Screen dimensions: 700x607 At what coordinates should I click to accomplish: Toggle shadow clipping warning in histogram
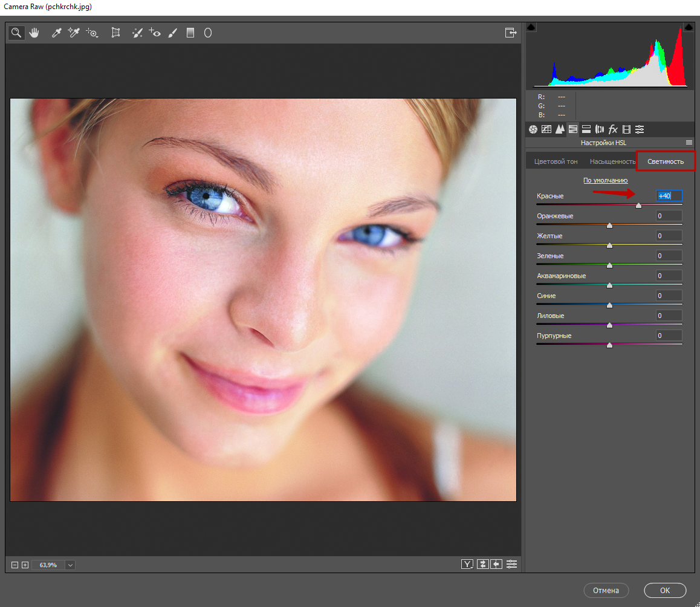click(x=531, y=27)
